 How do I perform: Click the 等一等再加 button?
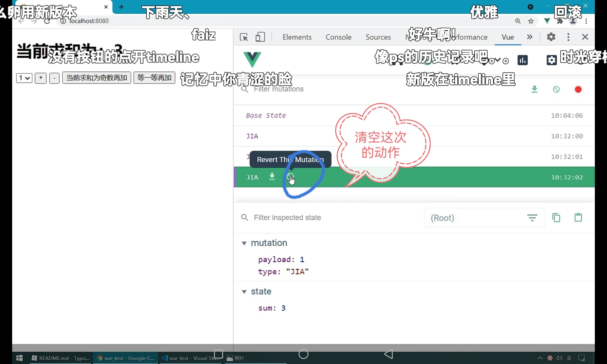[x=154, y=78]
